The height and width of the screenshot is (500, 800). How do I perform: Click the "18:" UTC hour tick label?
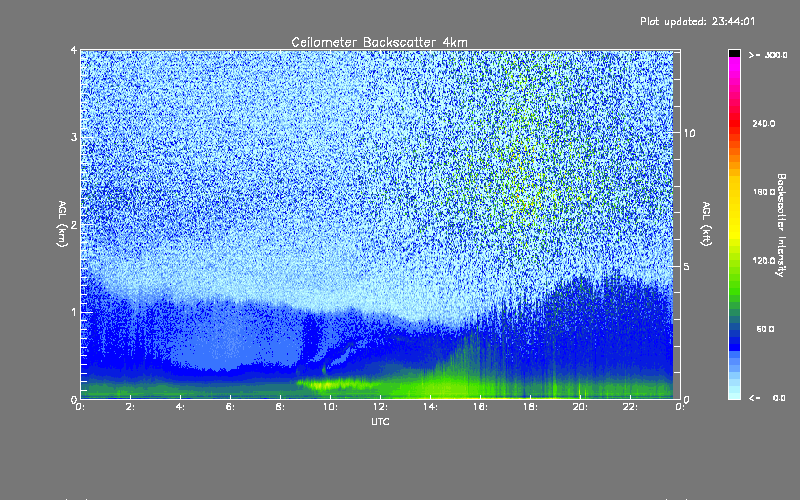[530, 407]
